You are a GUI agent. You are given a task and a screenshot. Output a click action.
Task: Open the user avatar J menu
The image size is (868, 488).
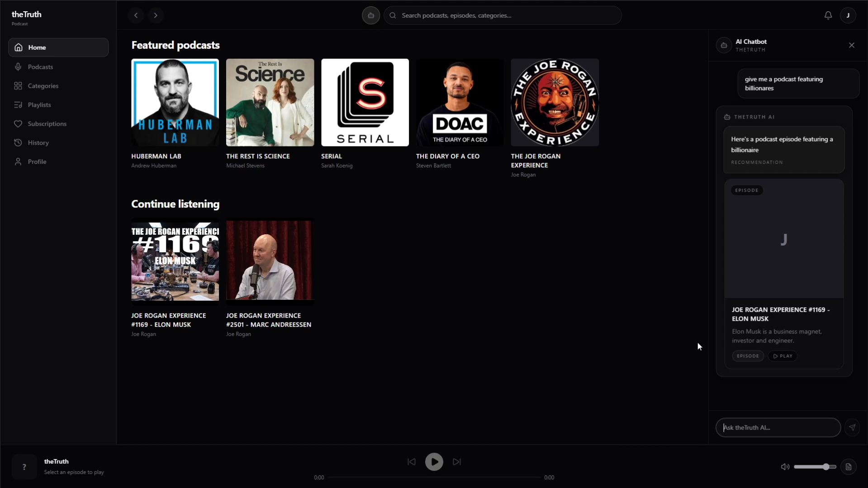click(x=848, y=15)
